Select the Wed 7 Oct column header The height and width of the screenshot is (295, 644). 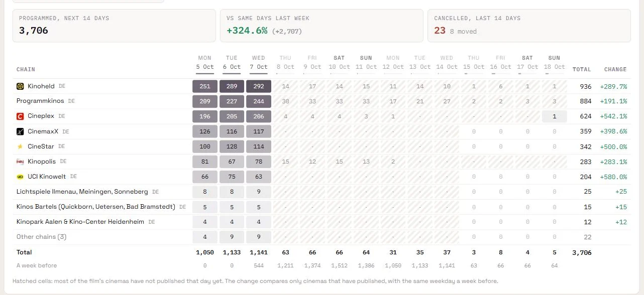[259, 63]
